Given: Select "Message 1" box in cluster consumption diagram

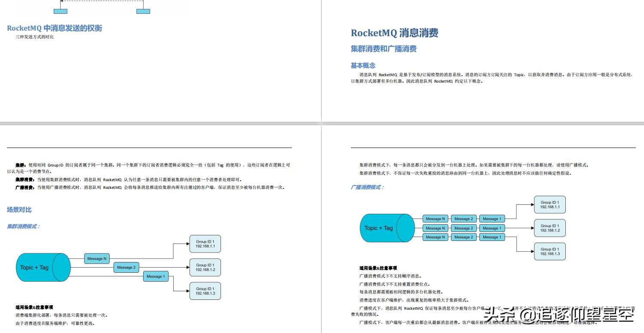Looking at the screenshot, I should click(x=156, y=276).
